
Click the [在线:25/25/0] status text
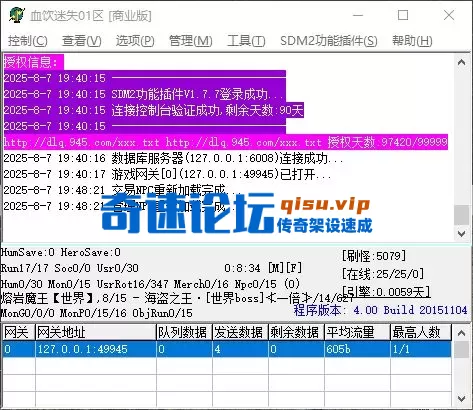pos(383,274)
